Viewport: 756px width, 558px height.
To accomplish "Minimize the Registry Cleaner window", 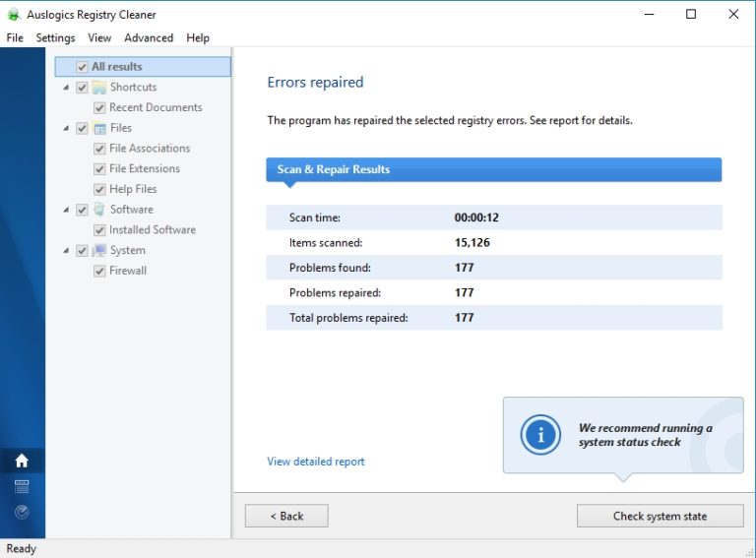I will coord(649,15).
